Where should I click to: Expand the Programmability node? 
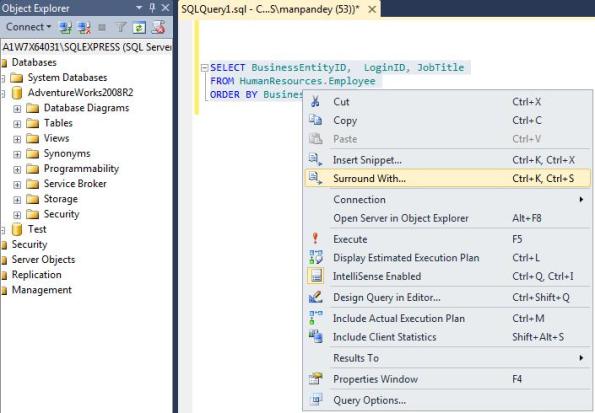17,170
